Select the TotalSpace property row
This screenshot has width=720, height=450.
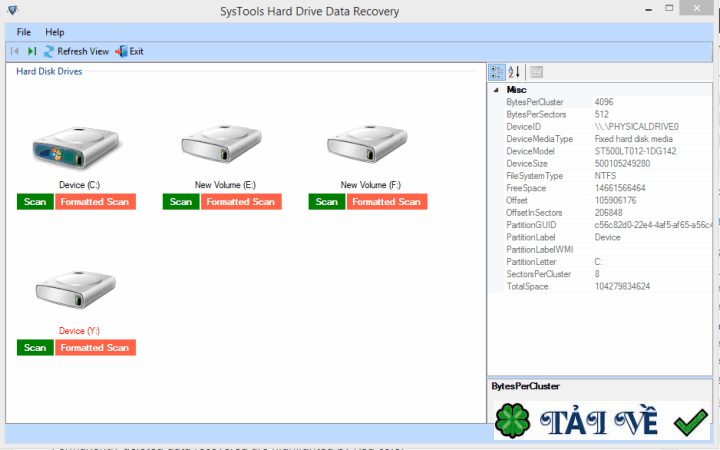(x=607, y=287)
